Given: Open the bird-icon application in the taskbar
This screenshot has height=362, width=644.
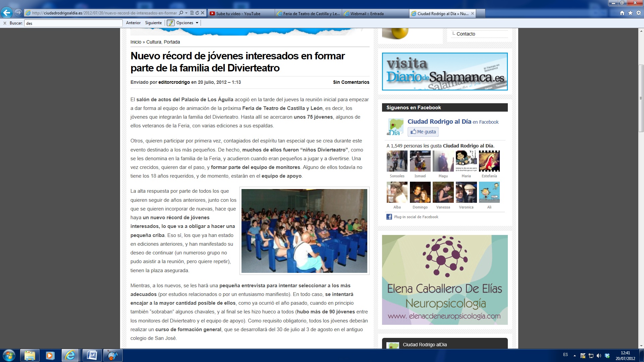Looking at the screenshot, I should [x=113, y=355].
